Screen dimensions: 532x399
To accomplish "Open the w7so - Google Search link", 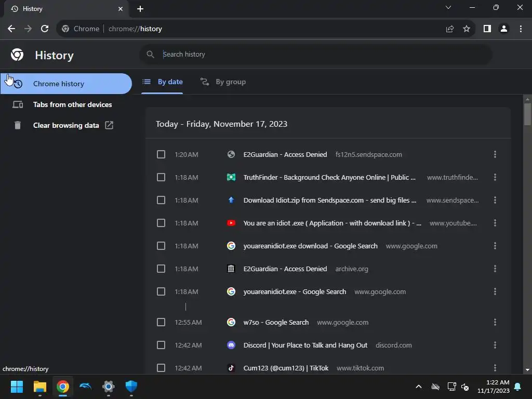I will (276, 322).
